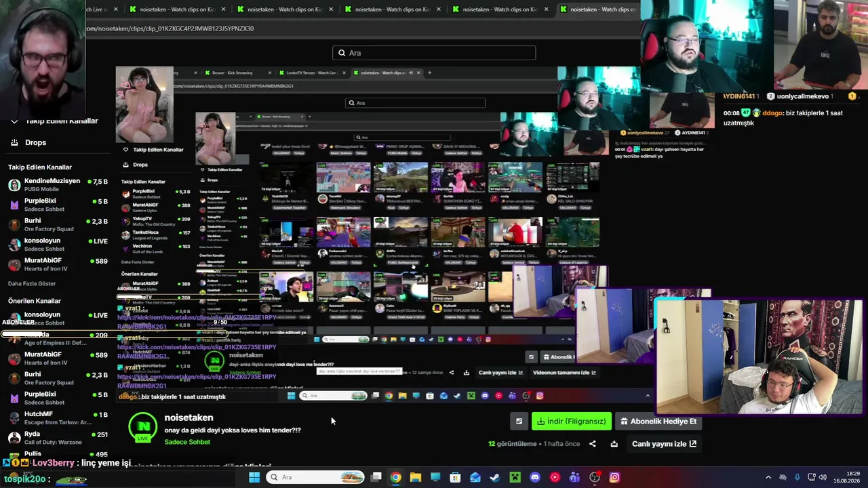Click 'Age of Empires II' category text
The width and height of the screenshot is (868, 488).
click(x=56, y=343)
